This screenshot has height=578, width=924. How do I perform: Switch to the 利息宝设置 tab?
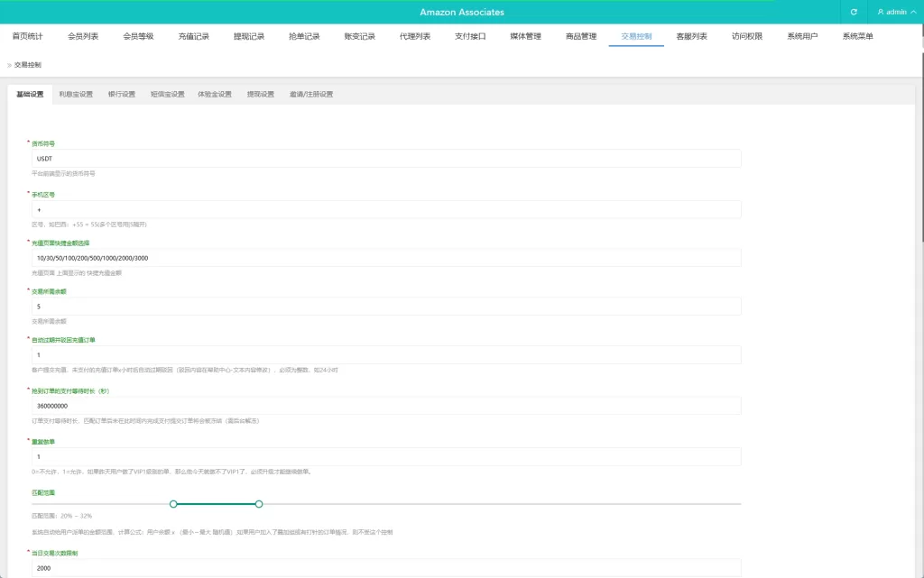[76, 94]
